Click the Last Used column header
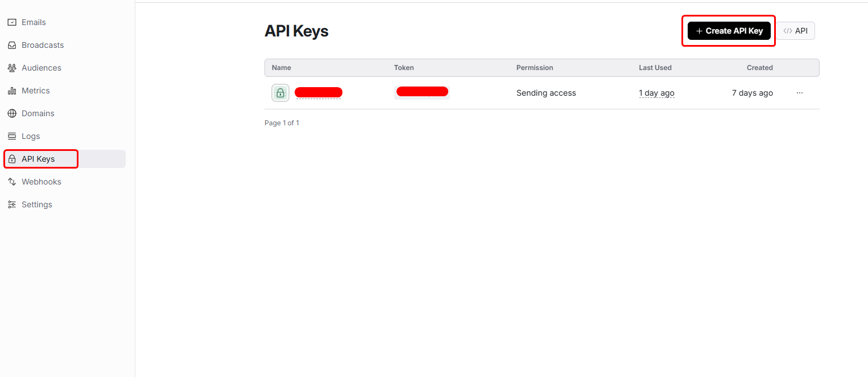 pyautogui.click(x=655, y=68)
